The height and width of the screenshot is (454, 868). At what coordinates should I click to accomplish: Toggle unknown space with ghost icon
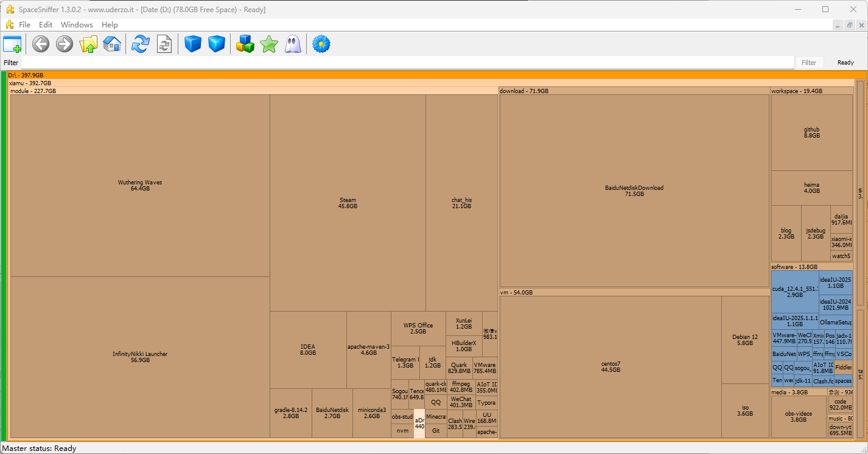[293, 44]
